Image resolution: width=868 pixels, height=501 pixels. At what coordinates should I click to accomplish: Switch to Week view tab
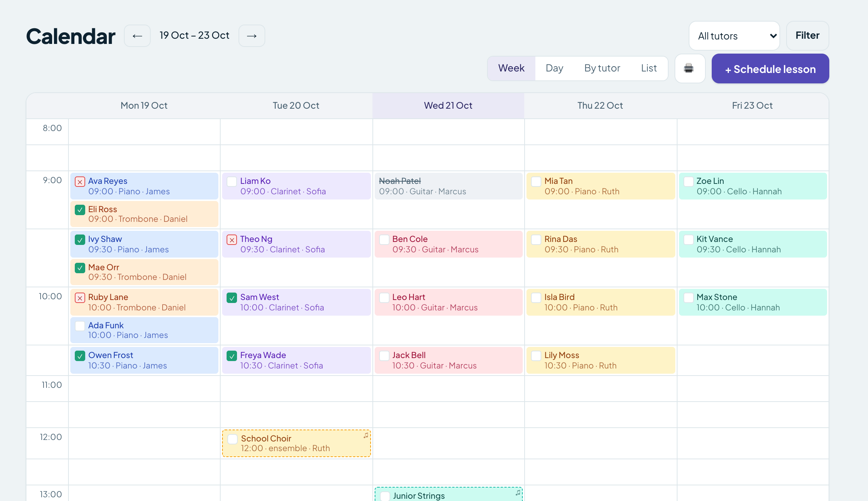tap(511, 68)
